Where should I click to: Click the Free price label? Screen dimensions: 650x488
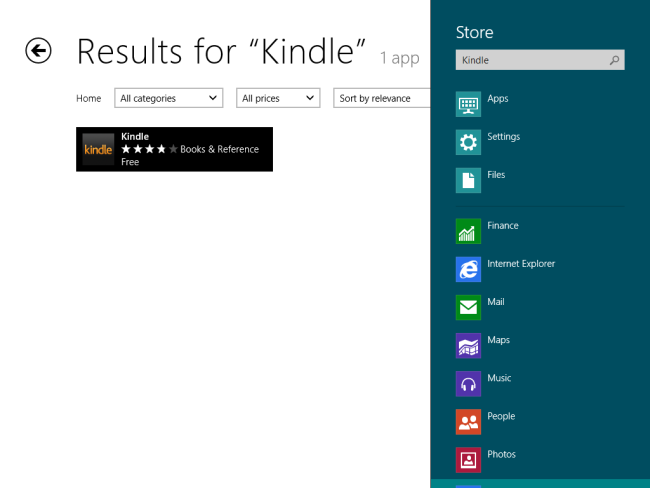point(130,162)
